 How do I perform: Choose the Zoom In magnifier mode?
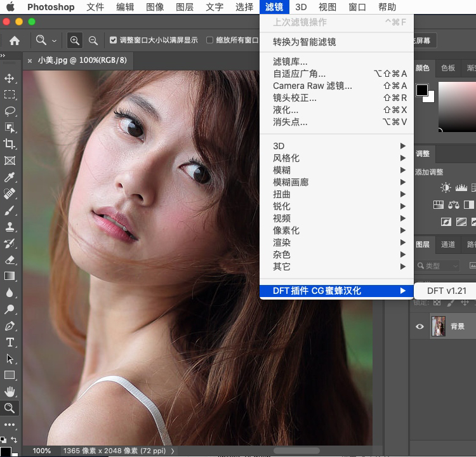coord(75,41)
